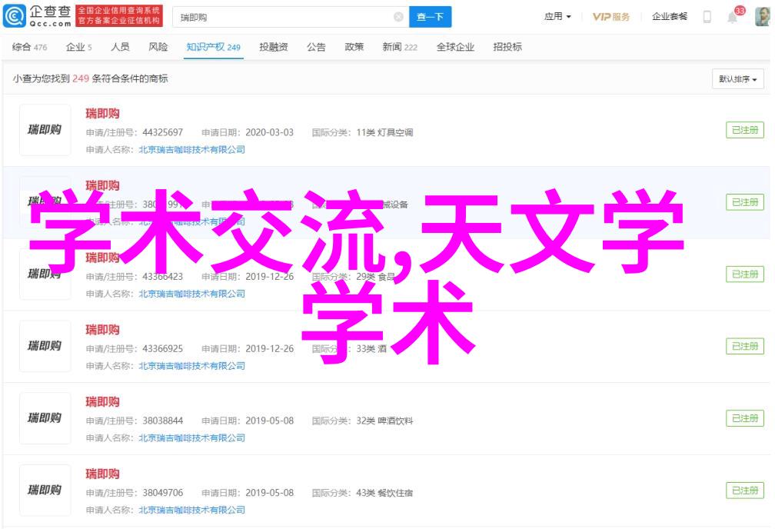Click date 2019-05-08 for registration 38049706

pos(269,494)
